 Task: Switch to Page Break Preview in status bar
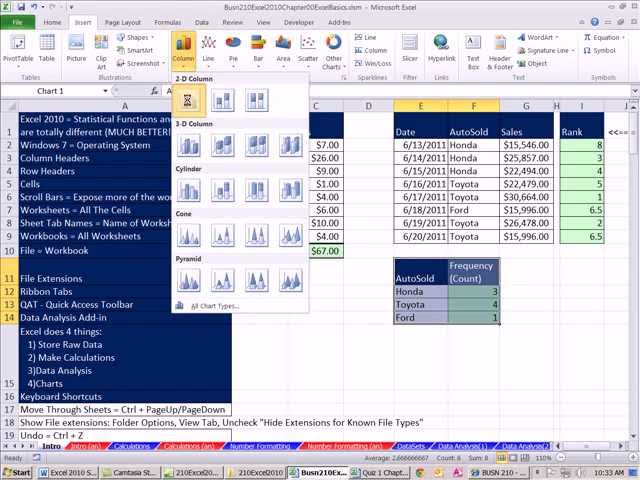point(525,458)
